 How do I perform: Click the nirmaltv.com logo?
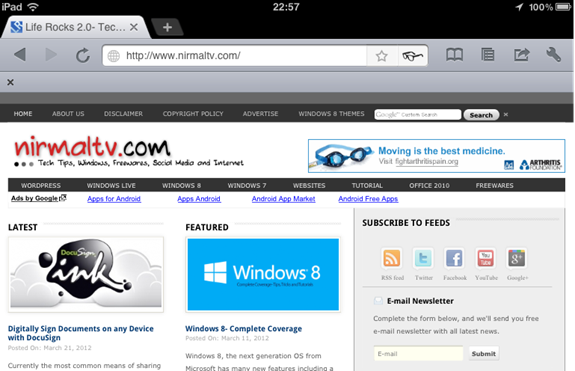point(92,148)
